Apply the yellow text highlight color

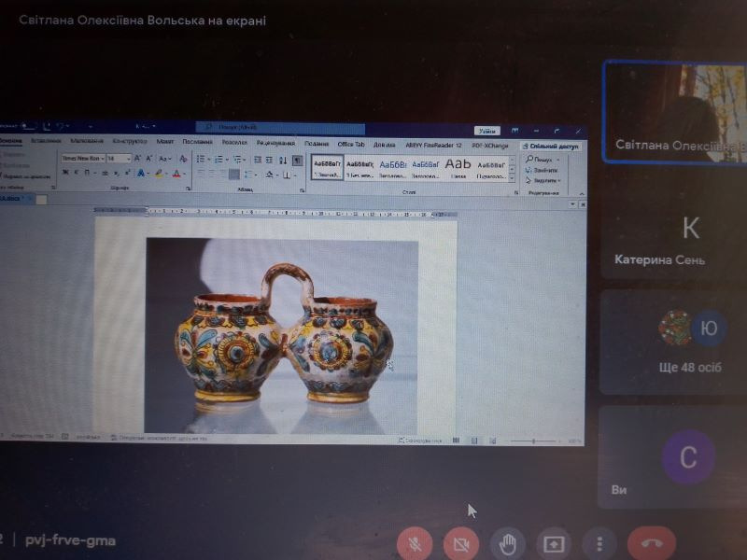click(159, 174)
